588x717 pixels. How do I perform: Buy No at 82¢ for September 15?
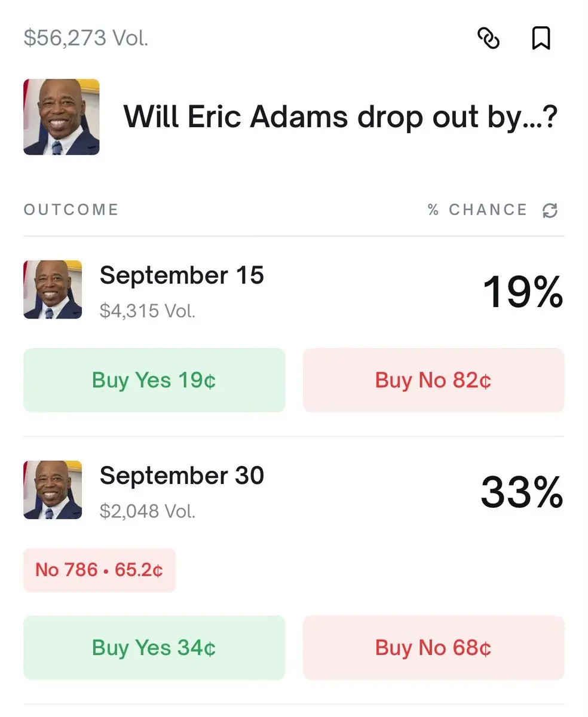(x=434, y=380)
